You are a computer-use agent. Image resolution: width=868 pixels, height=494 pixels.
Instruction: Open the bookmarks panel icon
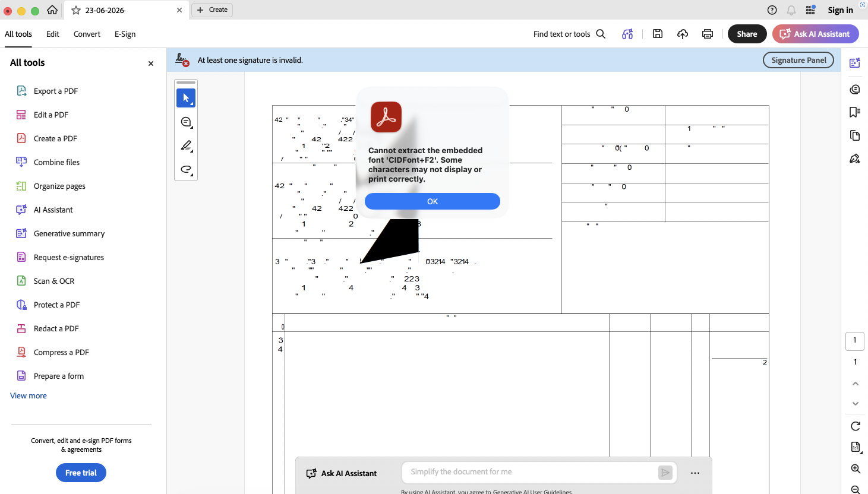pos(855,112)
